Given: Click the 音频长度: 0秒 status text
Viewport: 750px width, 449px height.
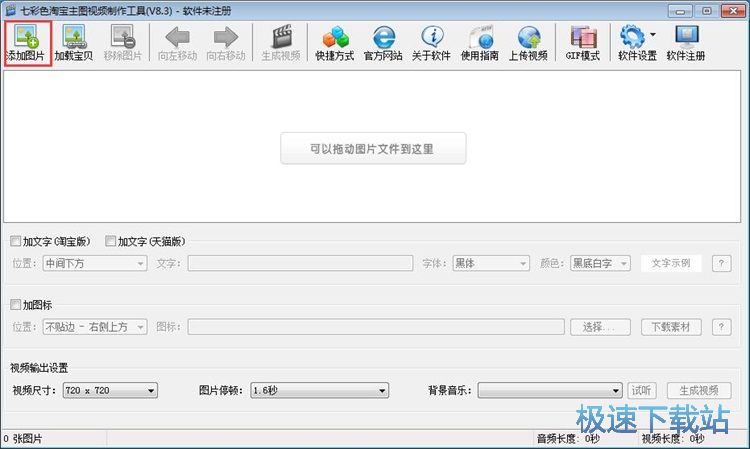Looking at the screenshot, I should tap(568, 438).
